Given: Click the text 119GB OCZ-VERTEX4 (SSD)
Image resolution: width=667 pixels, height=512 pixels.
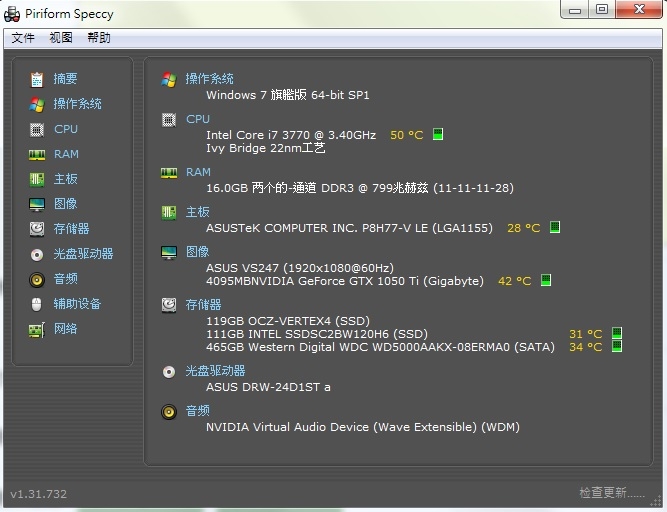Looking at the screenshot, I should 288,321.
